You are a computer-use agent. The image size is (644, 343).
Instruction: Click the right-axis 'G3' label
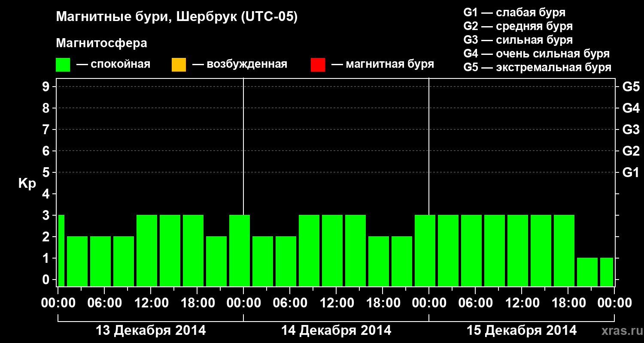tap(631, 130)
